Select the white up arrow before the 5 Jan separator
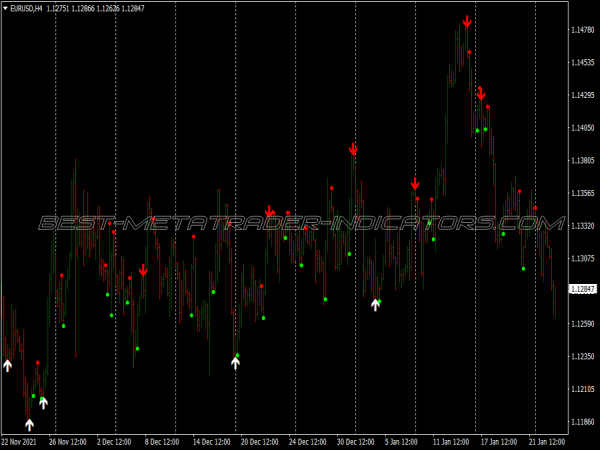Image resolution: width=600 pixels, height=450 pixels. [x=375, y=305]
